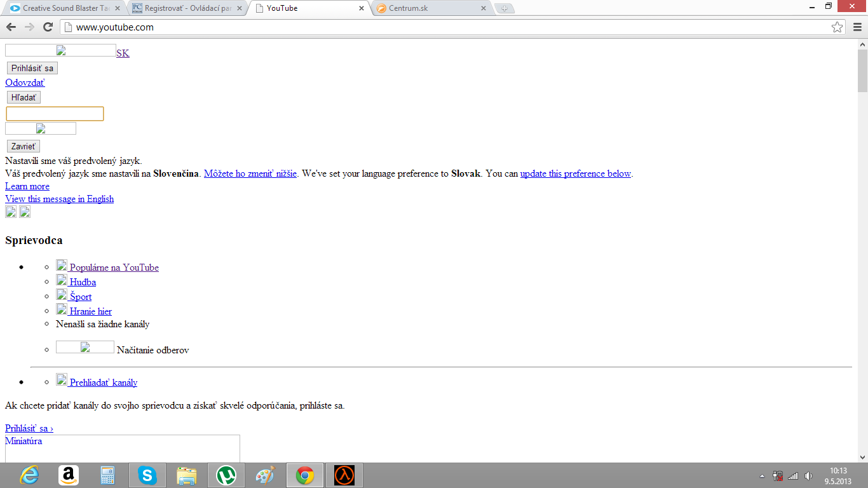Click update this preference below link
This screenshot has width=868, height=488.
[x=576, y=173]
